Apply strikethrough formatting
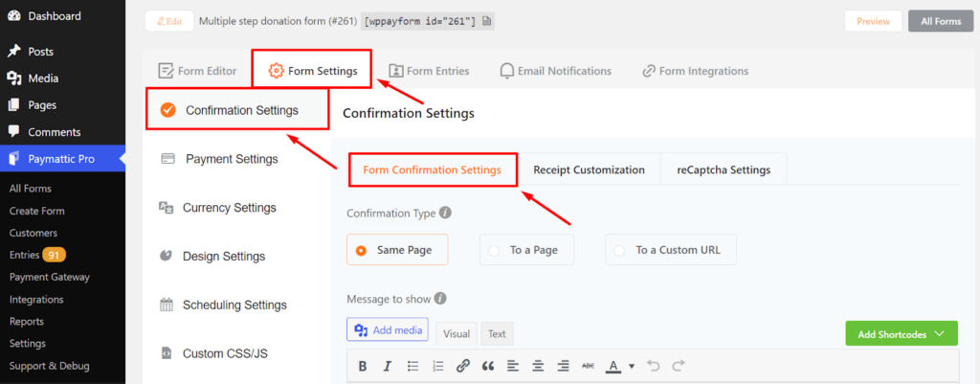 click(x=589, y=366)
